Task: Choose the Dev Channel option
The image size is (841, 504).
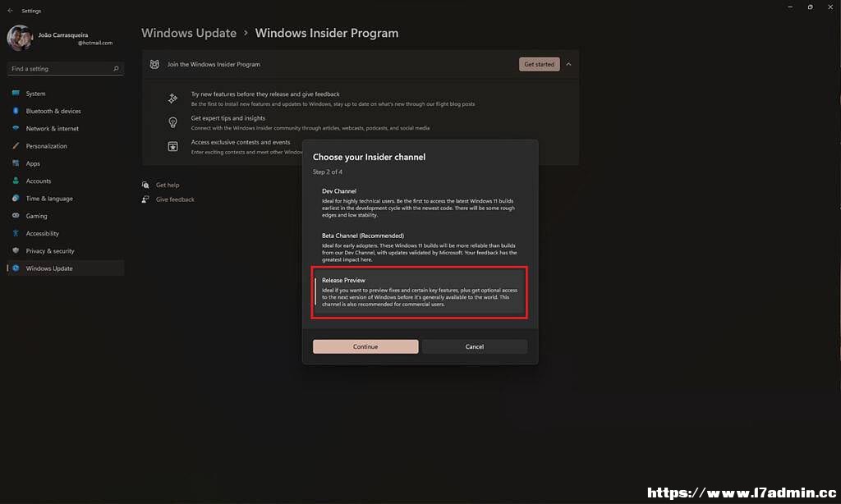Action: pos(420,202)
